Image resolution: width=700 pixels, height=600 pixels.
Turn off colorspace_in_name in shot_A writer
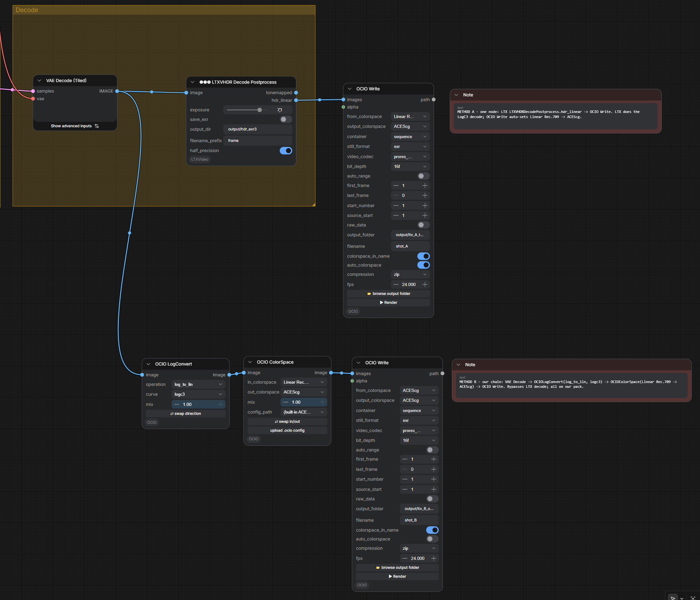click(423, 256)
